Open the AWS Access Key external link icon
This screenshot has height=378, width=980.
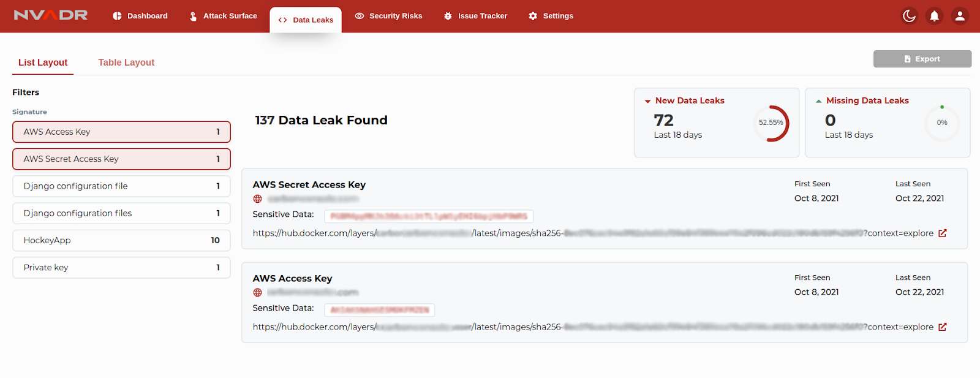[943, 327]
